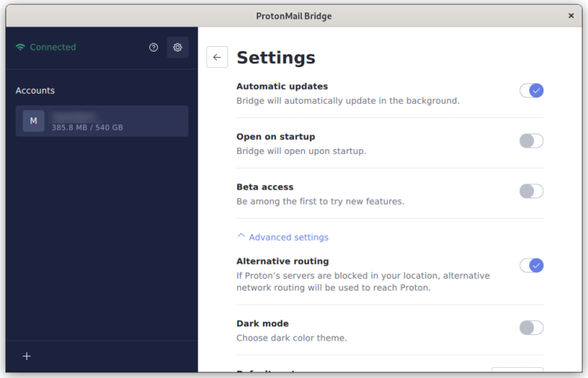Click the Connected status label

52,48
